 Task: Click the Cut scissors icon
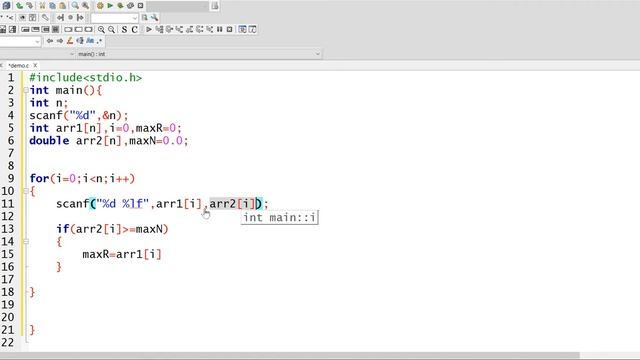[x=42, y=6]
